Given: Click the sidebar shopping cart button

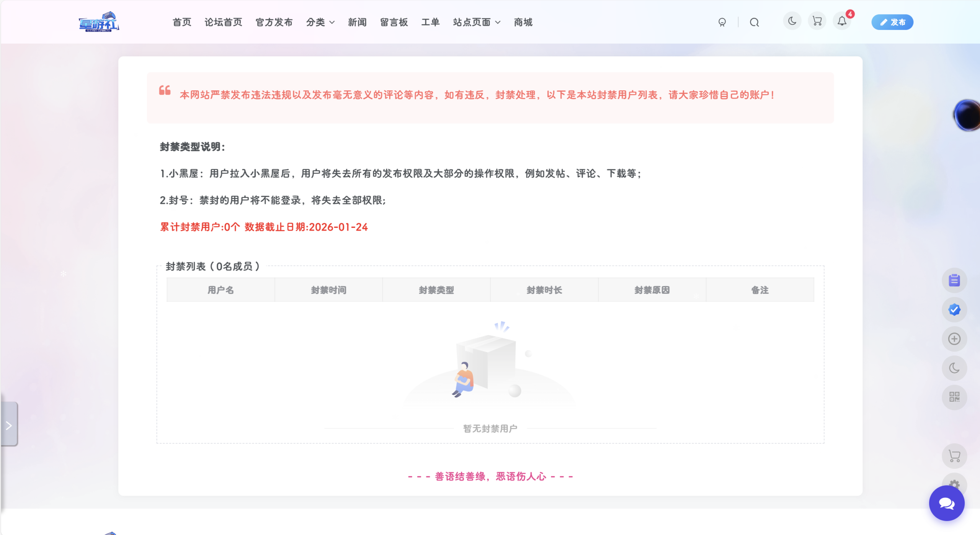Looking at the screenshot, I should [x=954, y=456].
